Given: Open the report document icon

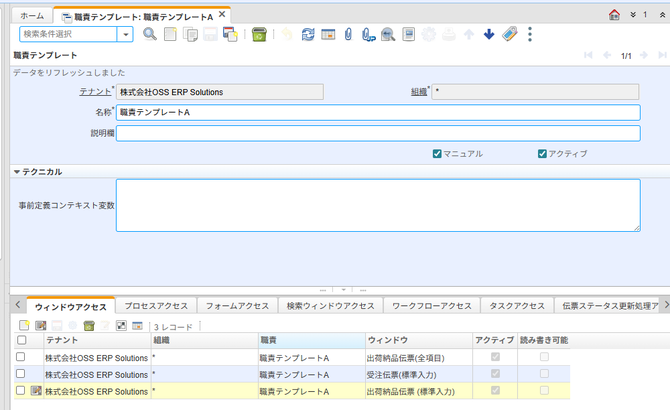Looking at the screenshot, I should [408, 34].
